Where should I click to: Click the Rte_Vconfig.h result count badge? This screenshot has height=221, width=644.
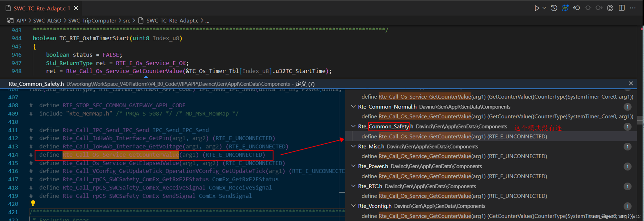627,206
